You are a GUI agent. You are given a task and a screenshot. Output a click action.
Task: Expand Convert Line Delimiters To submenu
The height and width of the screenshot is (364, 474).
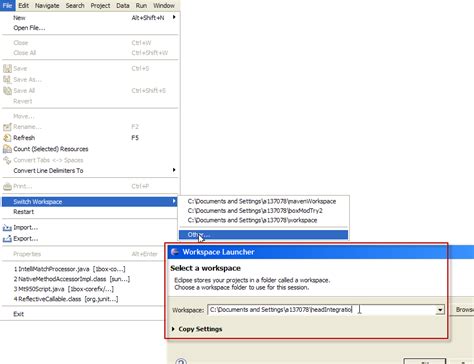coord(174,170)
